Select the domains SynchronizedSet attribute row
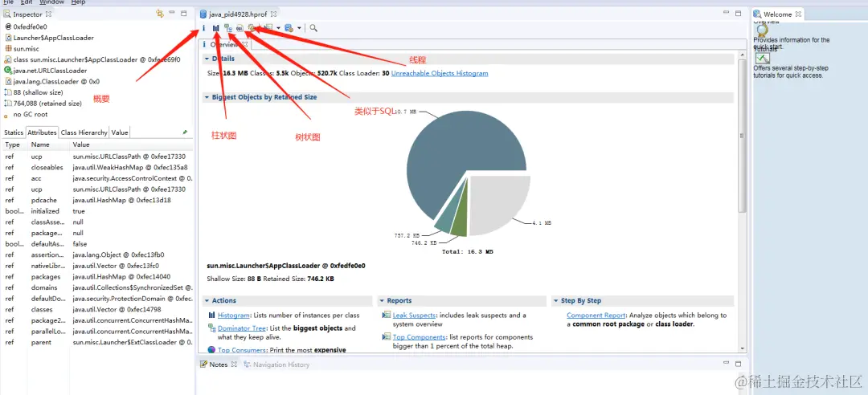 (x=98, y=287)
